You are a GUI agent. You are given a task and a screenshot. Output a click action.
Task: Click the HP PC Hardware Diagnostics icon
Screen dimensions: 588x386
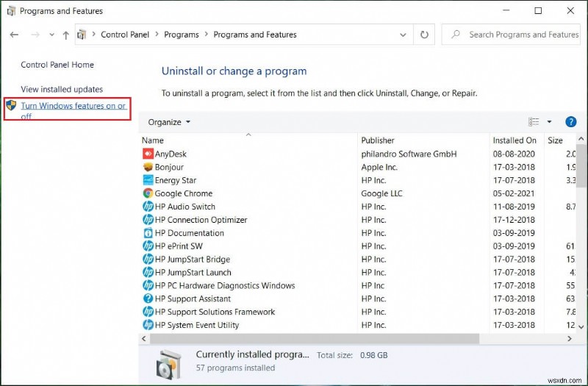(x=148, y=285)
